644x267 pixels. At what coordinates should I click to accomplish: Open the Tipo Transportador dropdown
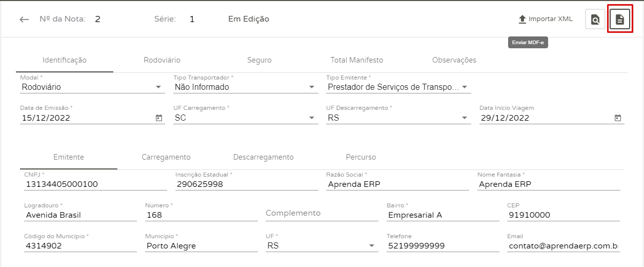pos(311,87)
